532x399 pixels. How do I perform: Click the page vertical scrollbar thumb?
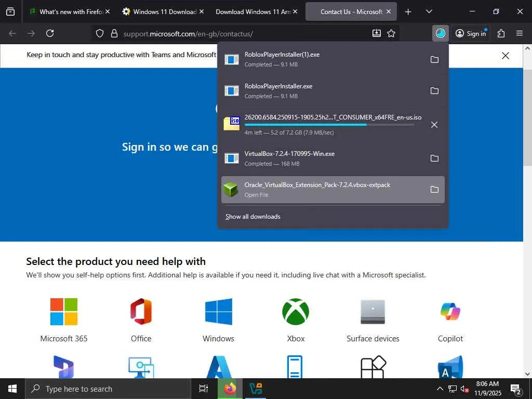point(527,117)
